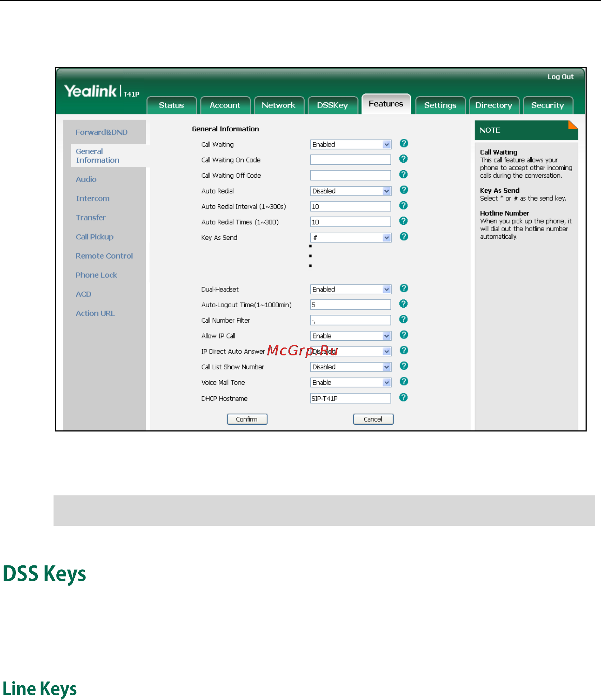This screenshot has width=601, height=700.
Task: Click help icon for Call Waiting Off Code
Action: pyautogui.click(x=403, y=174)
